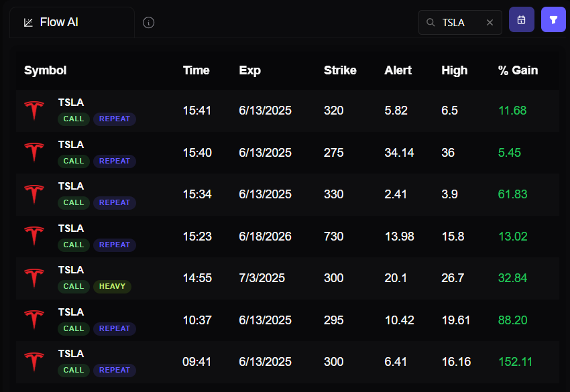Sort by the Strike column header
This screenshot has width=570, height=392.
pos(340,70)
